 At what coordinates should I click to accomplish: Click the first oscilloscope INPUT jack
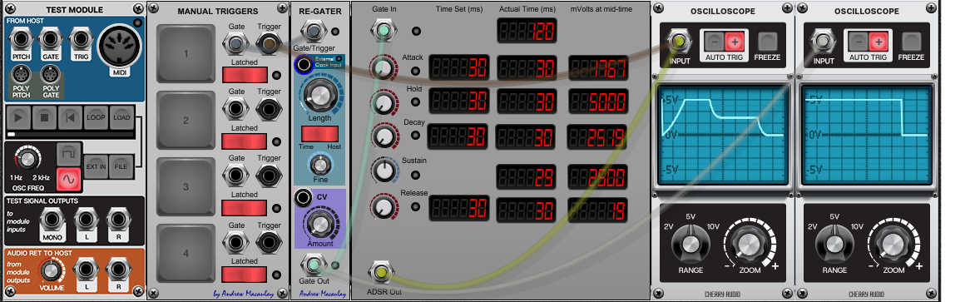point(680,42)
